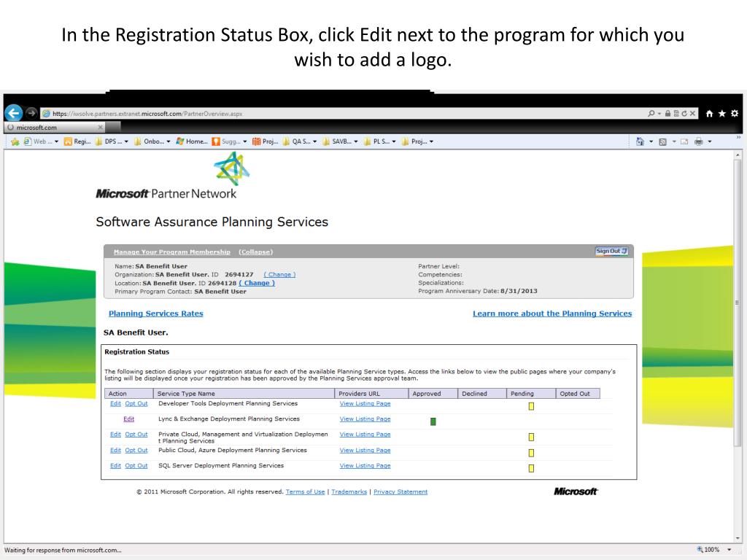Click Opt Out for Developer Tools Deployment

click(x=136, y=404)
